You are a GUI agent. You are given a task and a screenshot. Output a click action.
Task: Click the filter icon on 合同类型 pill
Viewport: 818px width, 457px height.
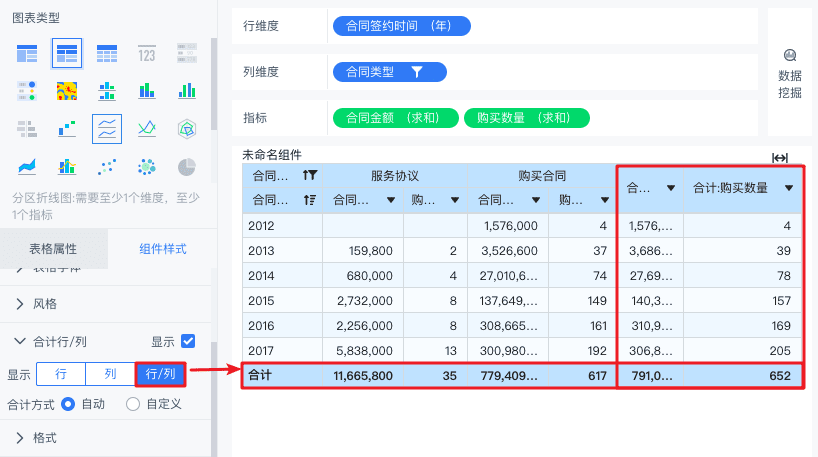click(x=416, y=72)
